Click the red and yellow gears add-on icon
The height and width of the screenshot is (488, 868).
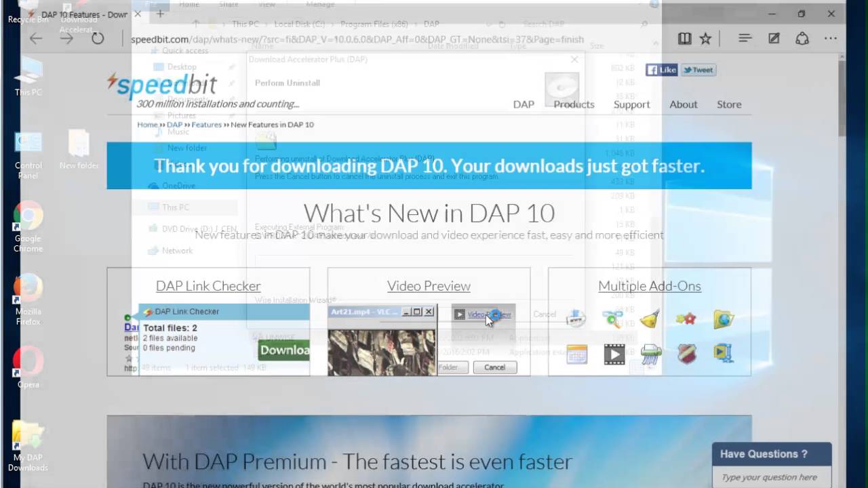pyautogui.click(x=686, y=319)
